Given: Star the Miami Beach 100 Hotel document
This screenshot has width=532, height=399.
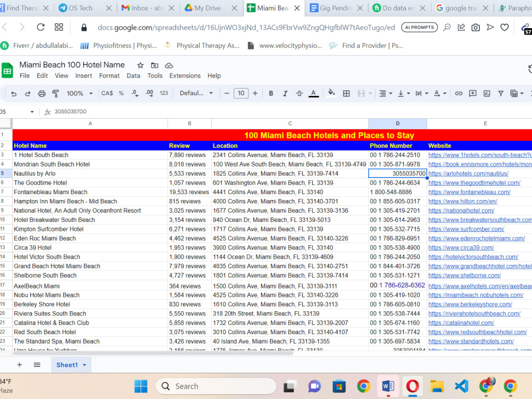Looking at the screenshot, I should click(x=140, y=65).
